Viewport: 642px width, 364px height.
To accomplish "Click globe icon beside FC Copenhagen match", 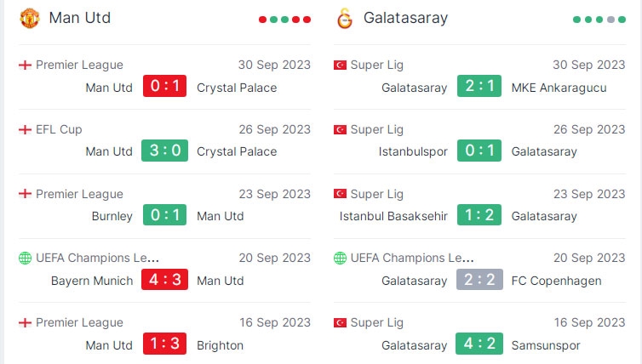I will pos(340,258).
